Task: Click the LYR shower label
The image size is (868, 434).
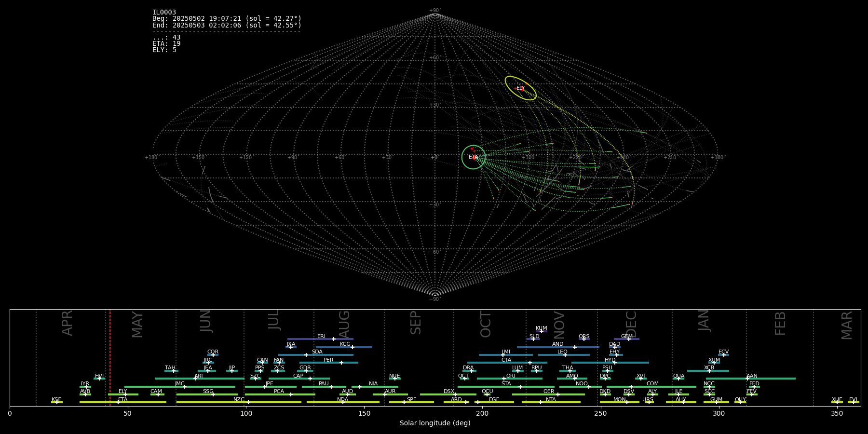Action: click(85, 384)
